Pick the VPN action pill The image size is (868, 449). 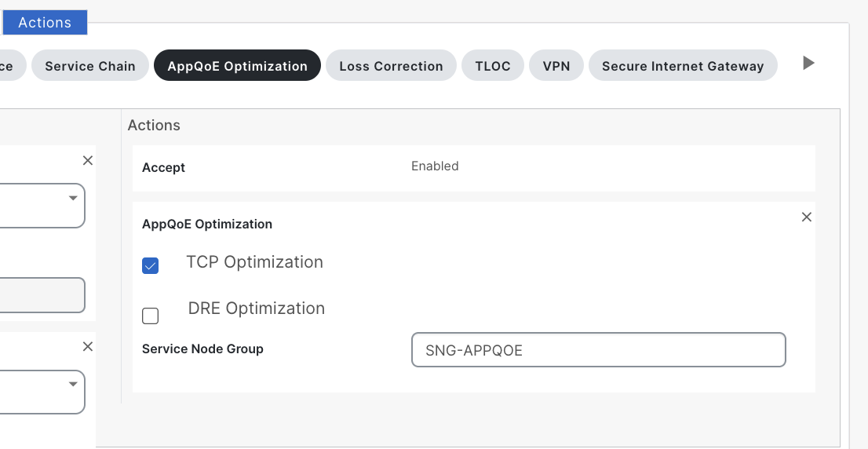pyautogui.click(x=556, y=66)
